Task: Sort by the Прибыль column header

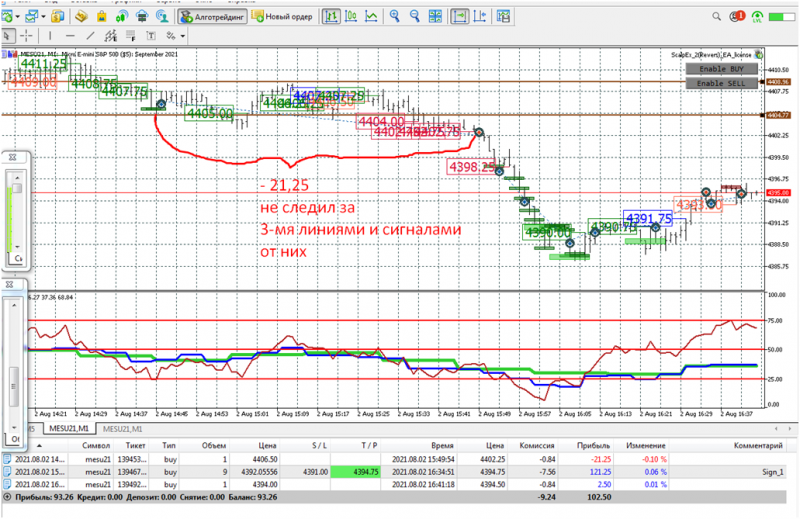Action: point(593,446)
